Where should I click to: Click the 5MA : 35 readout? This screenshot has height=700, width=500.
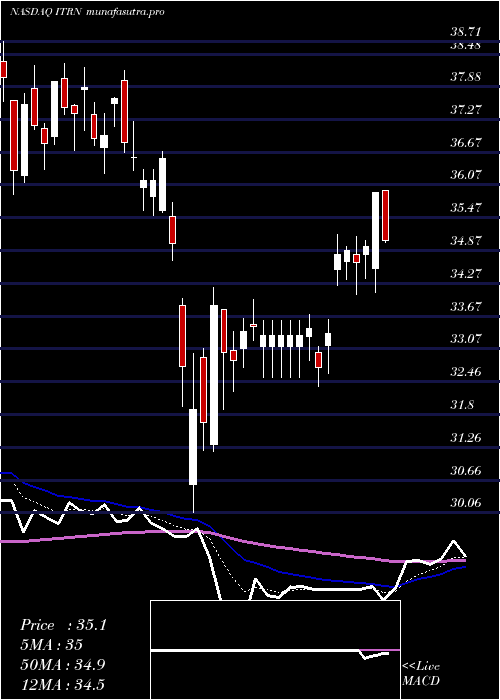(52, 645)
